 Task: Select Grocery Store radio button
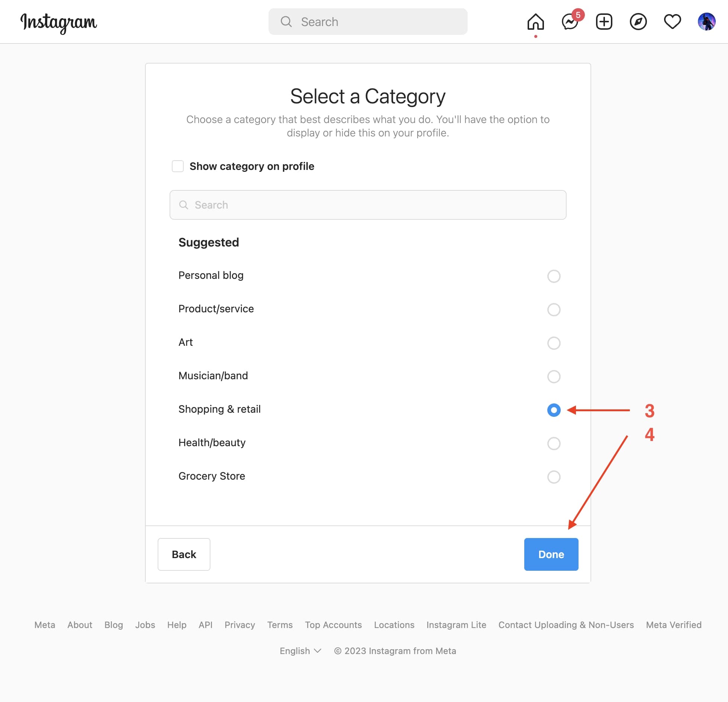[x=554, y=477]
